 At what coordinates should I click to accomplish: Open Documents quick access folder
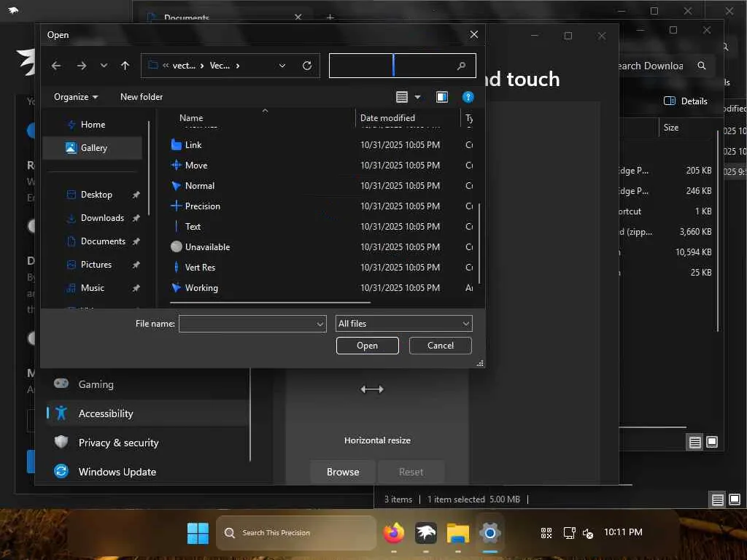coord(103,241)
